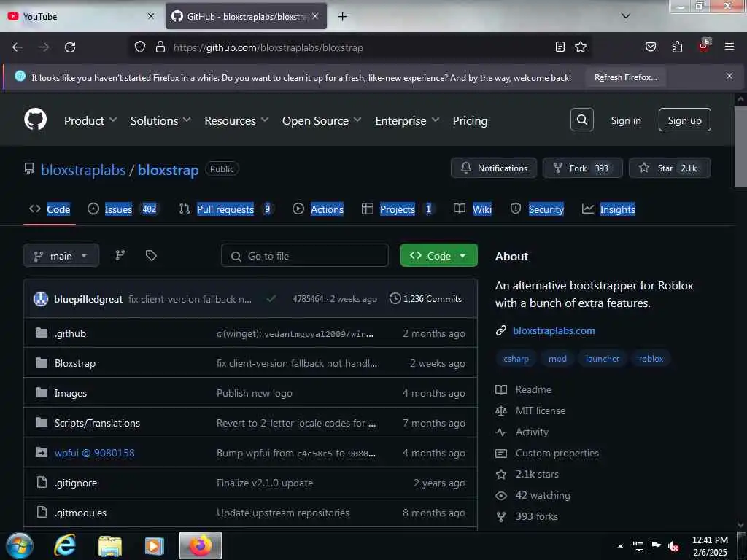Click the muted volume tray icon
747x560 pixels.
click(x=673, y=546)
